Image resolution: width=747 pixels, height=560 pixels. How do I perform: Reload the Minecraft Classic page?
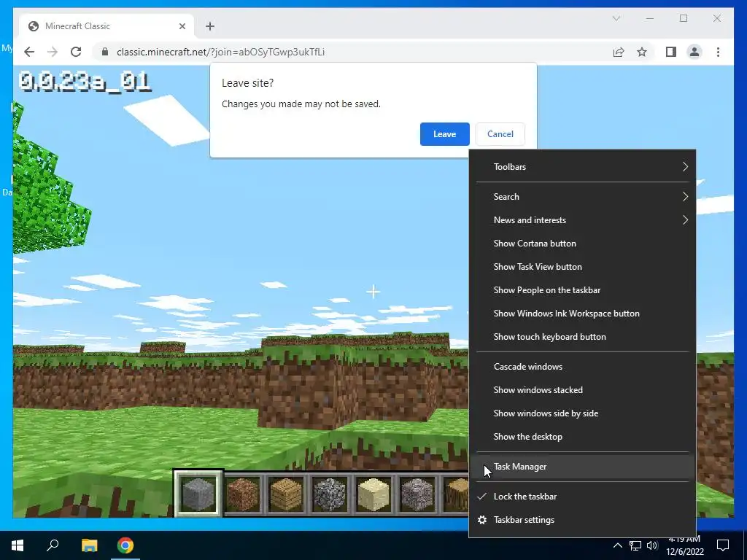[76, 52]
